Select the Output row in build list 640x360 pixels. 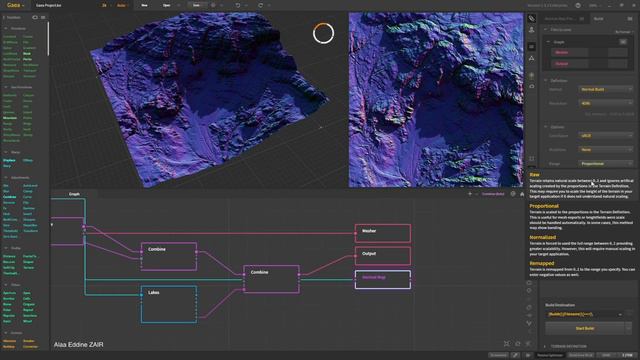(x=570, y=64)
